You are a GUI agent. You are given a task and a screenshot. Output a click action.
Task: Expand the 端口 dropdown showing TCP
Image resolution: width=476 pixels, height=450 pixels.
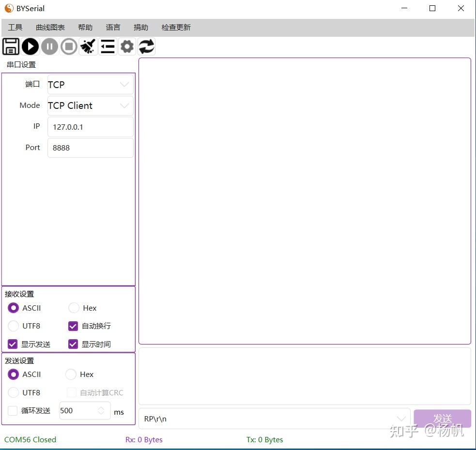tap(91, 84)
